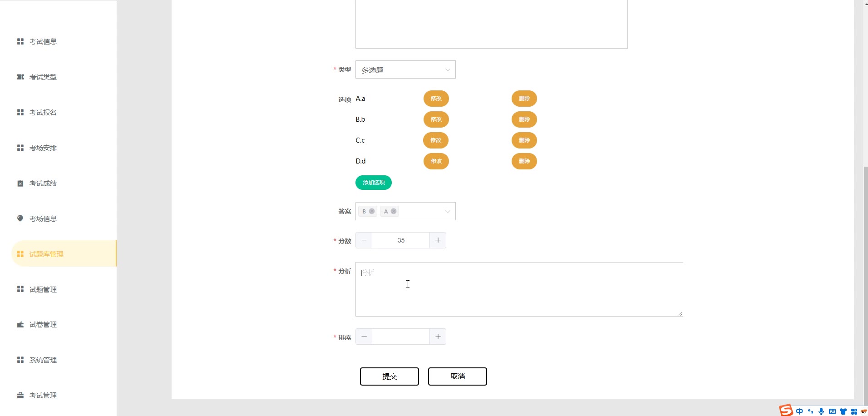Click 删除 button for option C.c
Viewport: 868px width, 416px height.
[524, 140]
